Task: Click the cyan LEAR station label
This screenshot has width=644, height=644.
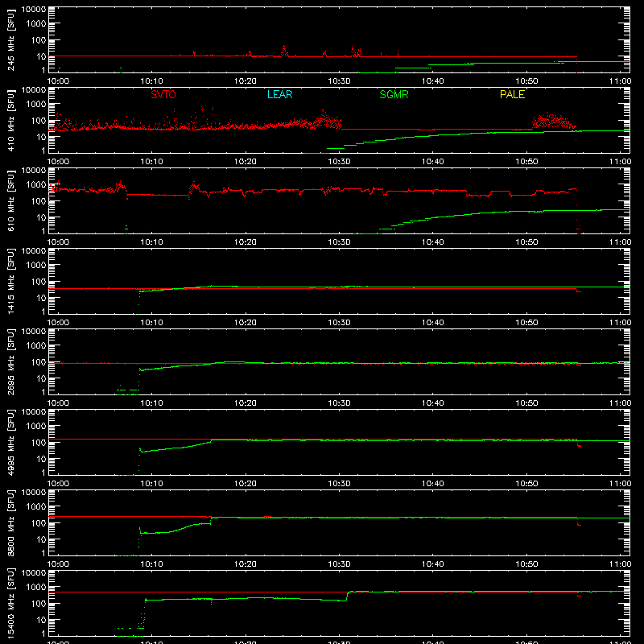Action: coord(279,94)
